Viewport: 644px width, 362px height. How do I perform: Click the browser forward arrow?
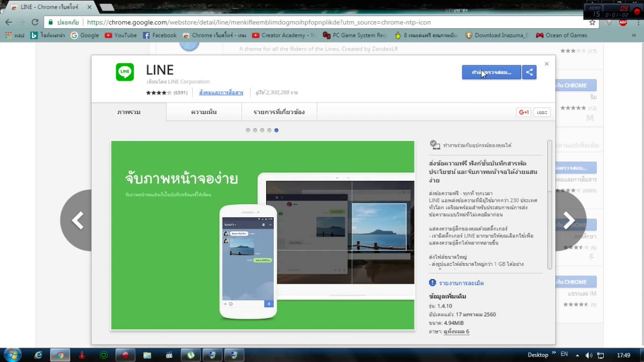point(22,22)
